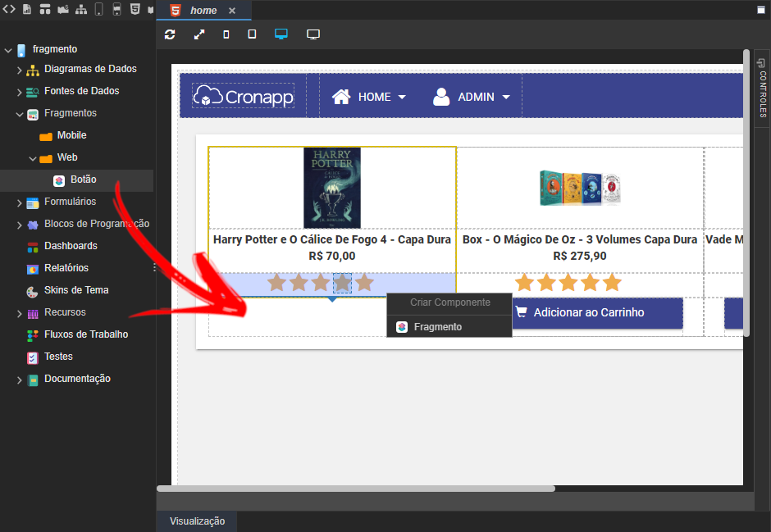Select the highlighted blue desktop view
Image resolution: width=771 pixels, height=532 pixels.
(281, 34)
